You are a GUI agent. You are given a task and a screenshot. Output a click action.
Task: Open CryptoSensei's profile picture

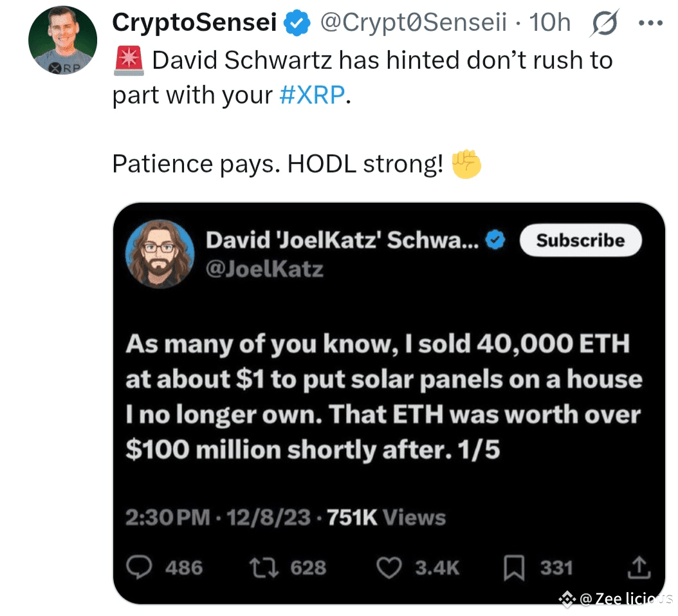62,41
